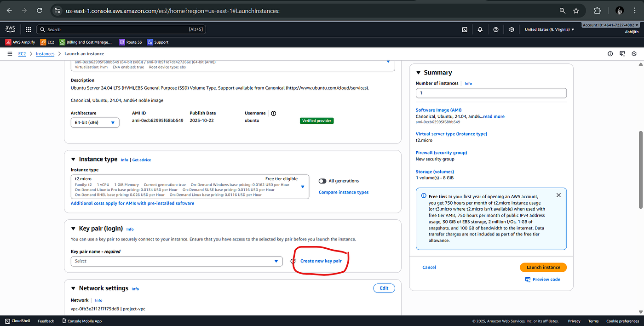Open the console settings gear
Image resolution: width=644 pixels, height=326 pixels.
point(512,29)
